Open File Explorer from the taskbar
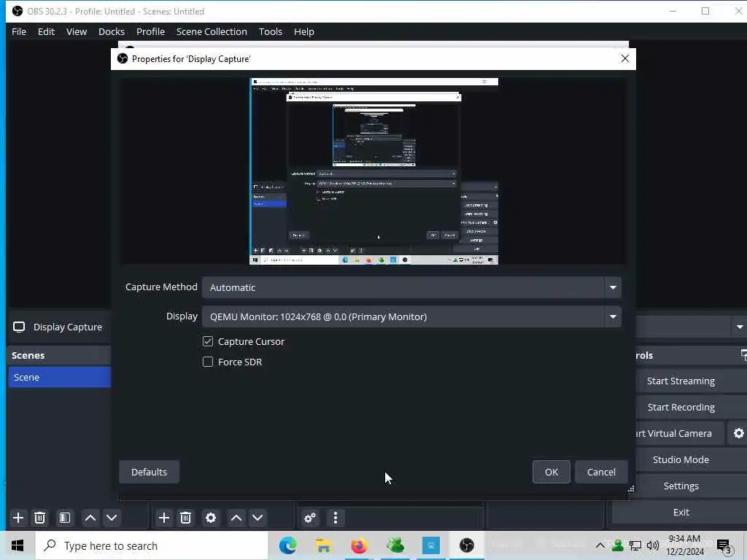Viewport: 747px width, 560px height. coord(323,545)
